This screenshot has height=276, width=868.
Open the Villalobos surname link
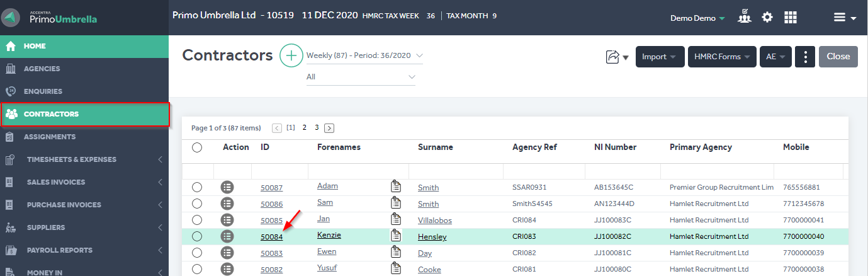pos(435,221)
